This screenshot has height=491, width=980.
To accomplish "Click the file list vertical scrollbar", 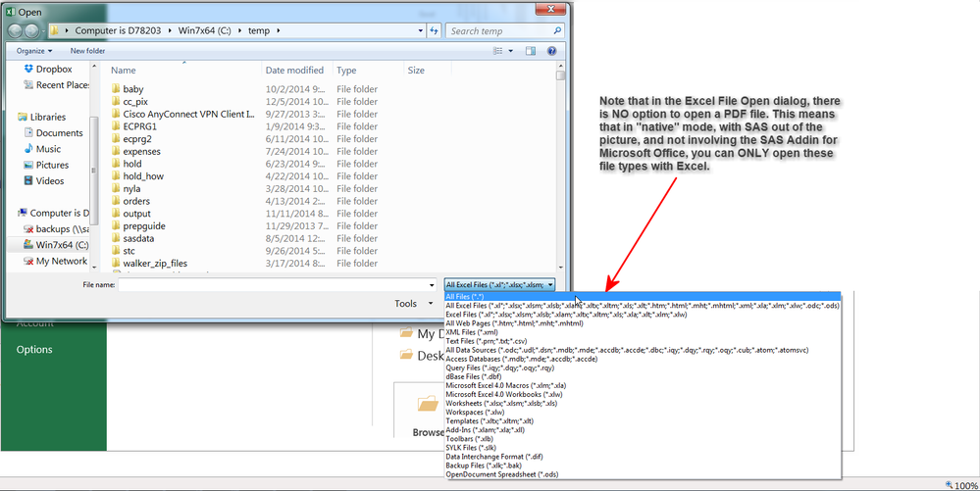I will click(x=560, y=167).
